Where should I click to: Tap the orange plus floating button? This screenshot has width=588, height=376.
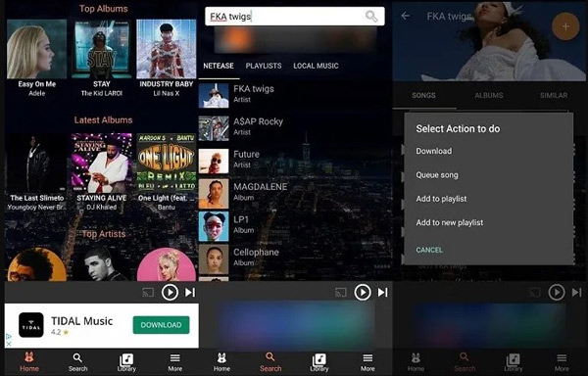point(565,26)
